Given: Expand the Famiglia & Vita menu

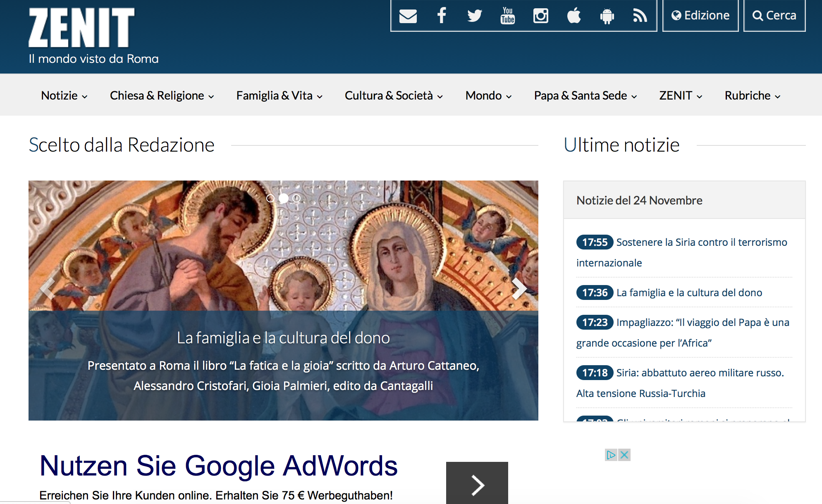Looking at the screenshot, I should coord(279,95).
